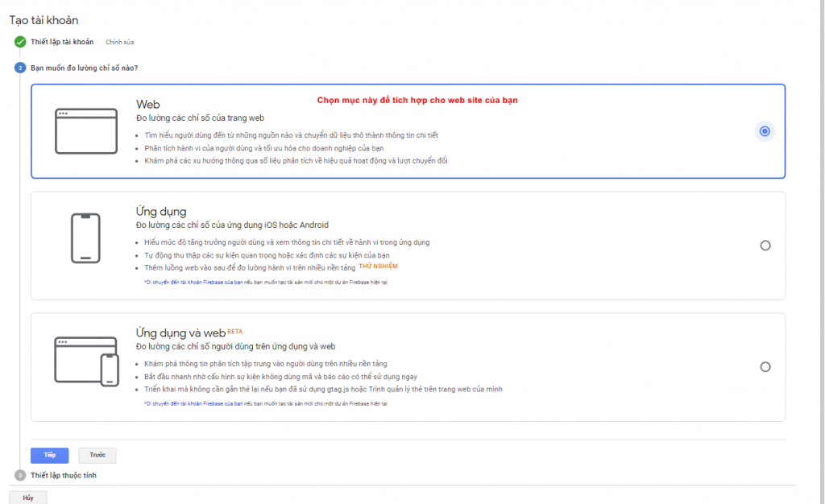
Task: Click the orange BETA label
Action: [x=234, y=331]
